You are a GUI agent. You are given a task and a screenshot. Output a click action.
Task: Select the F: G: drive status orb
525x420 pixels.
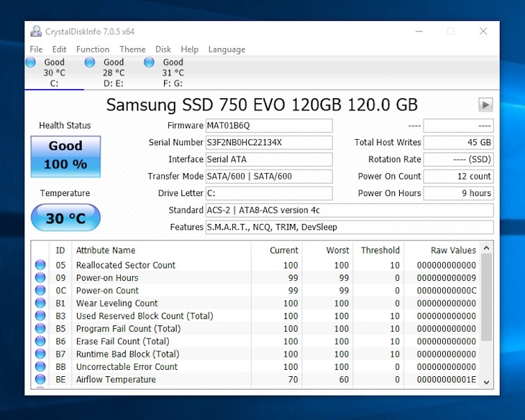point(149,63)
